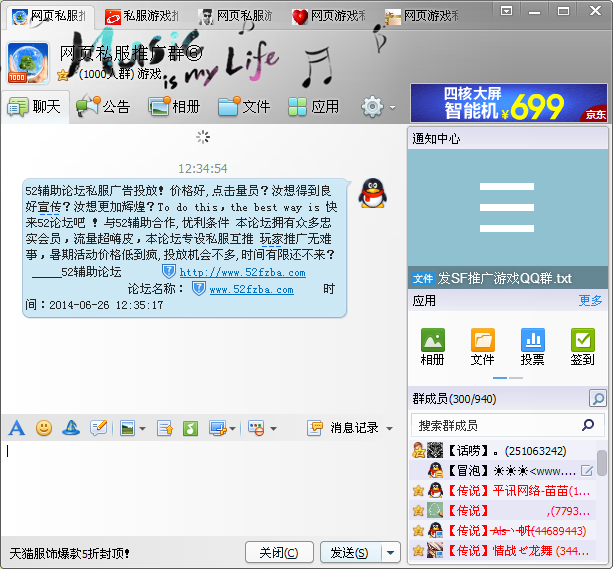Open the emoji smiley picker
Viewport: 613px width, 569px height.
point(44,428)
